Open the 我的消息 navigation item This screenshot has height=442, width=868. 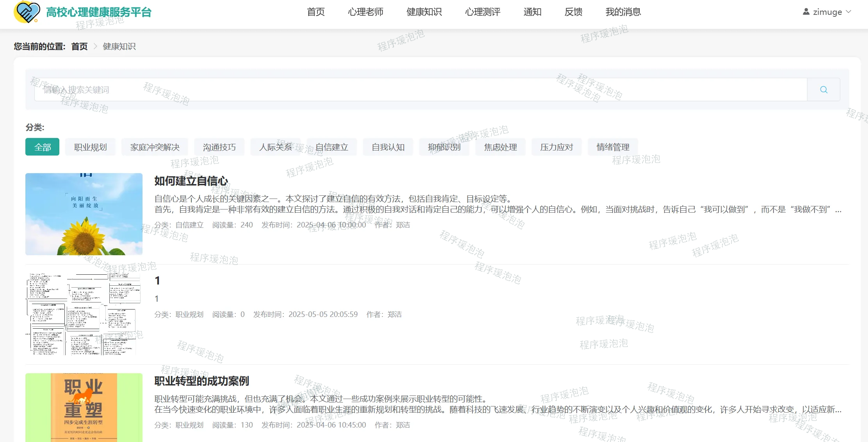623,12
